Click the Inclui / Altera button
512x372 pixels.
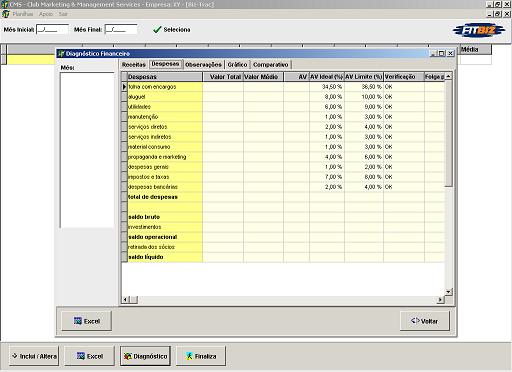click(34, 356)
